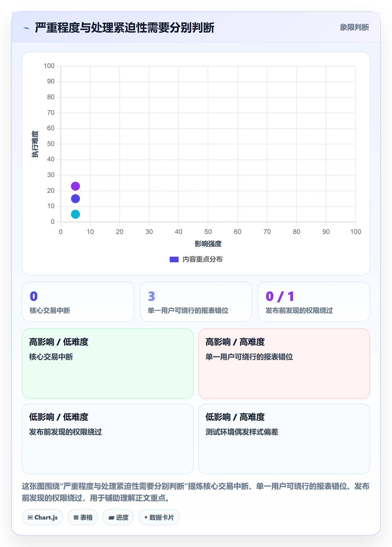
Task: Click the lightning bolt icon in header
Action: tap(27, 28)
